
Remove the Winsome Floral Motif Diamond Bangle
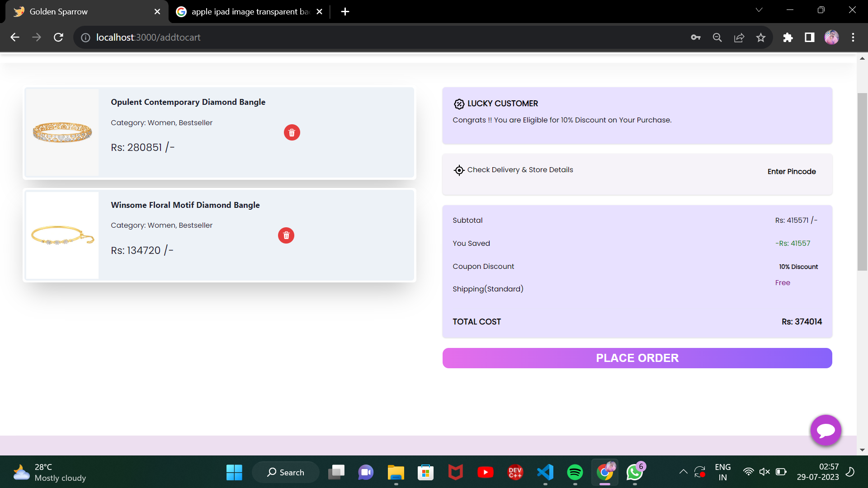point(286,235)
